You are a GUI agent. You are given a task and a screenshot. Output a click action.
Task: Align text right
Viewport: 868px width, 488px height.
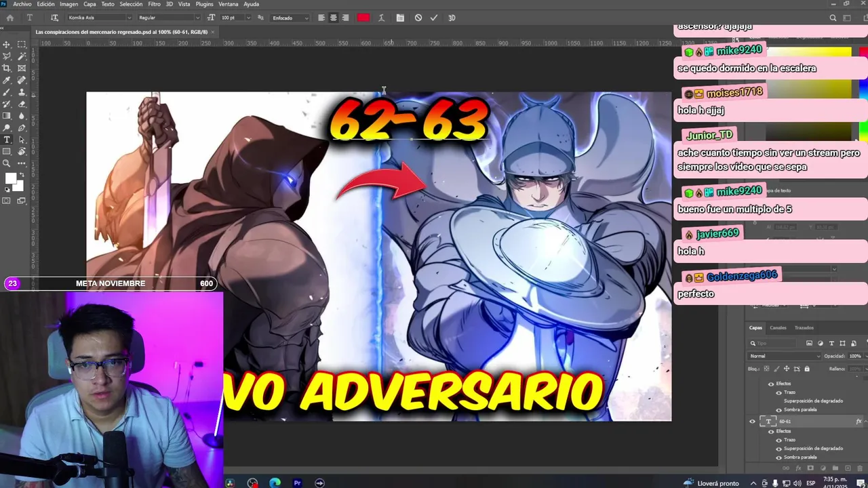(345, 18)
